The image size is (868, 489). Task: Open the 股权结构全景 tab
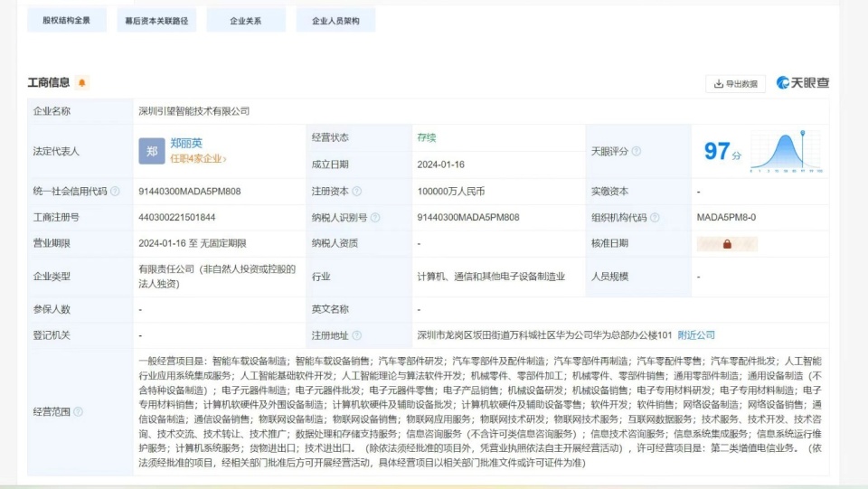[66, 21]
